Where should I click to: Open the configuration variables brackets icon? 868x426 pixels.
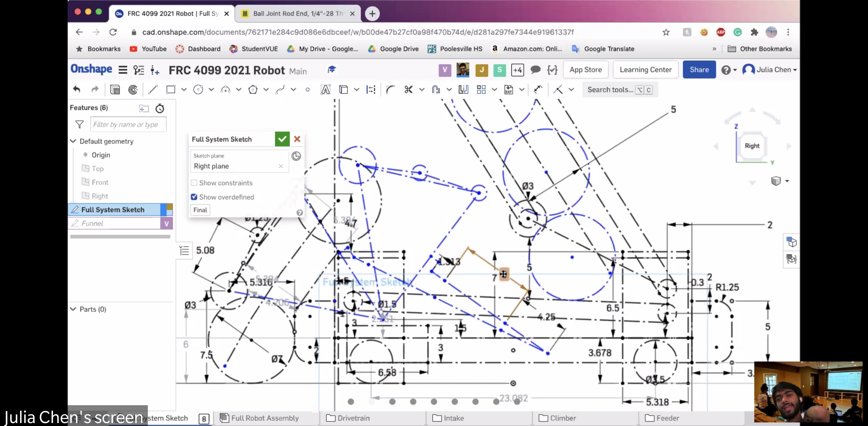(x=552, y=70)
